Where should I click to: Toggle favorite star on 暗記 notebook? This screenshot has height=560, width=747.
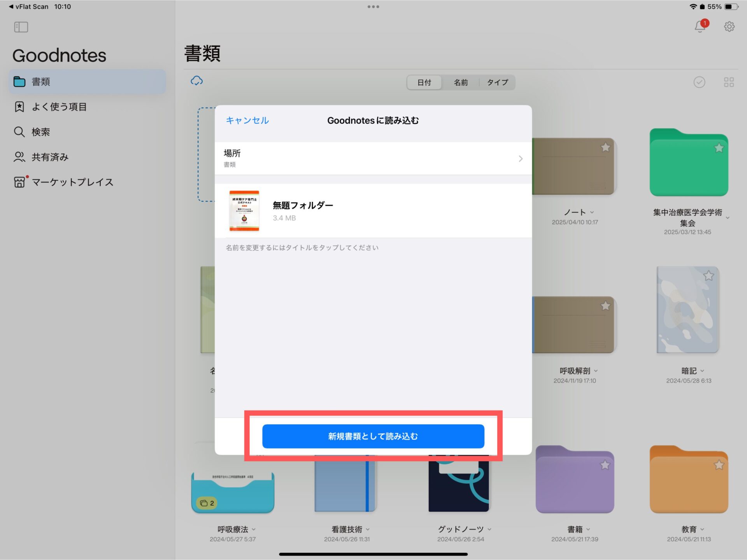708,276
